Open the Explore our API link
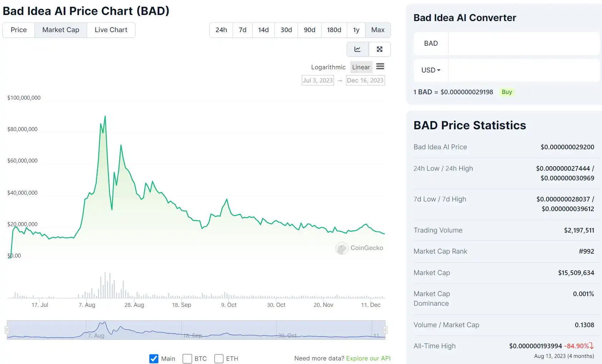This screenshot has width=602, height=364. [x=368, y=358]
